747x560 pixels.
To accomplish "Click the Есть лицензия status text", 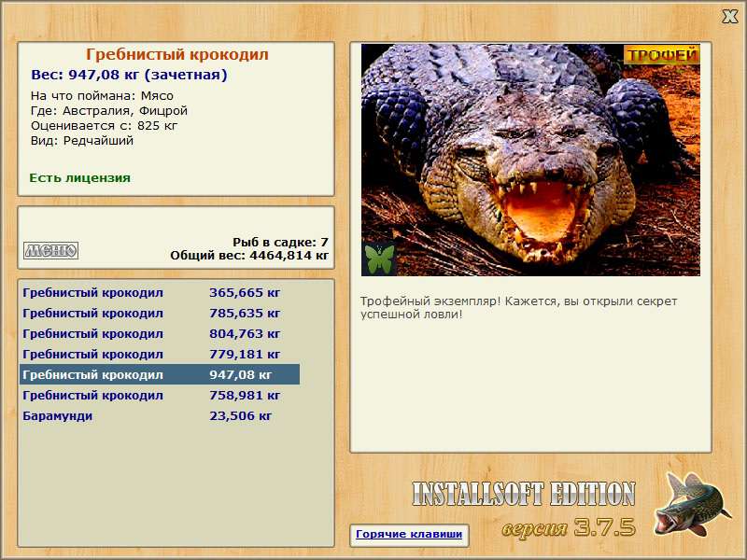I will (79, 178).
